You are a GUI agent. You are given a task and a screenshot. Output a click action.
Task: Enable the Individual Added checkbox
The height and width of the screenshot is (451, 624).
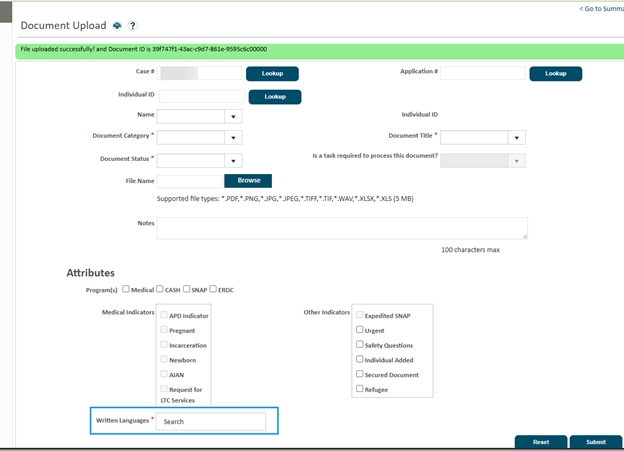359,359
